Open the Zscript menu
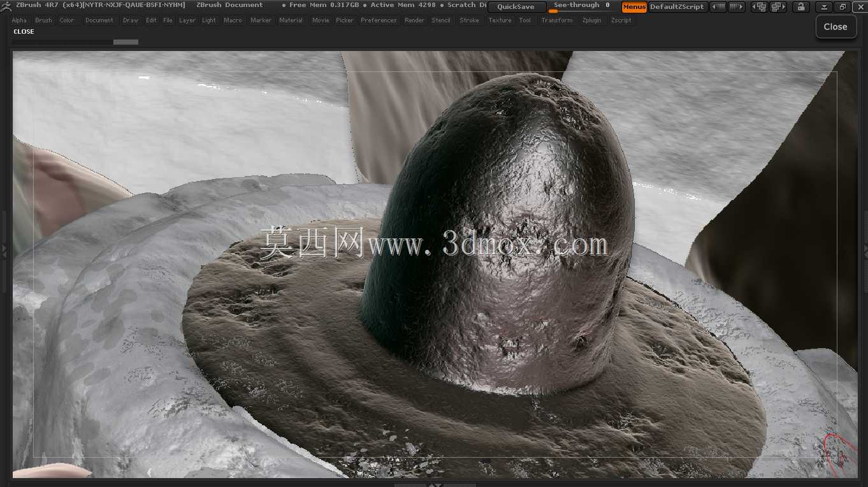Screen dimensions: 868x487 [x=621, y=20]
